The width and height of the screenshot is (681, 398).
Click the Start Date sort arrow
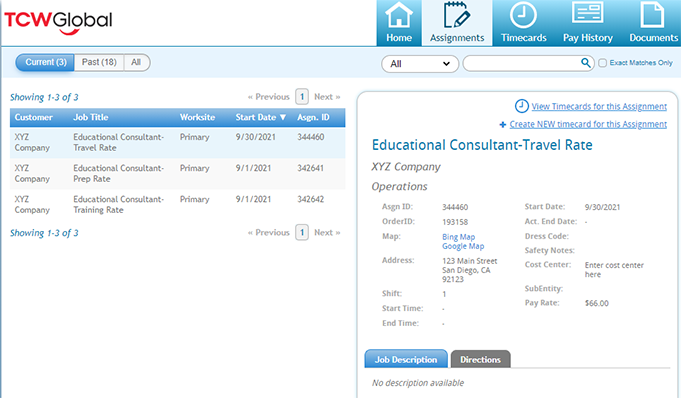pyautogui.click(x=283, y=117)
